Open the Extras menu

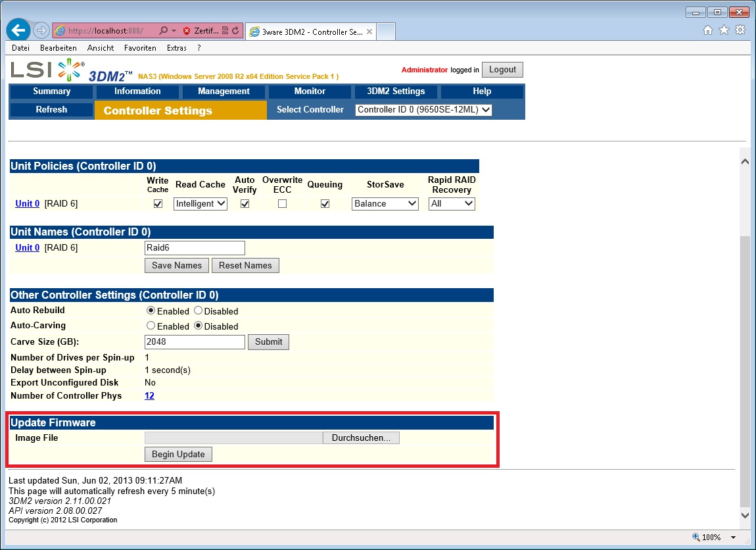(176, 48)
